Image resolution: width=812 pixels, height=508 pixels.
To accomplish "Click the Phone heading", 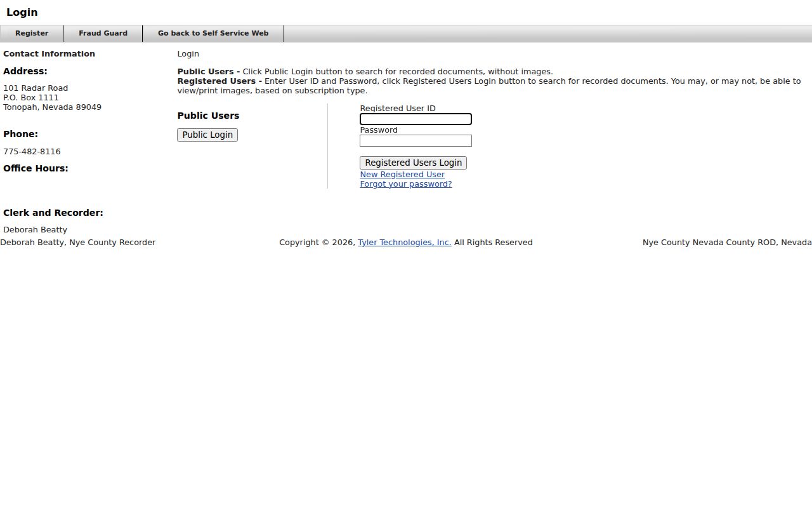I will (20, 134).
